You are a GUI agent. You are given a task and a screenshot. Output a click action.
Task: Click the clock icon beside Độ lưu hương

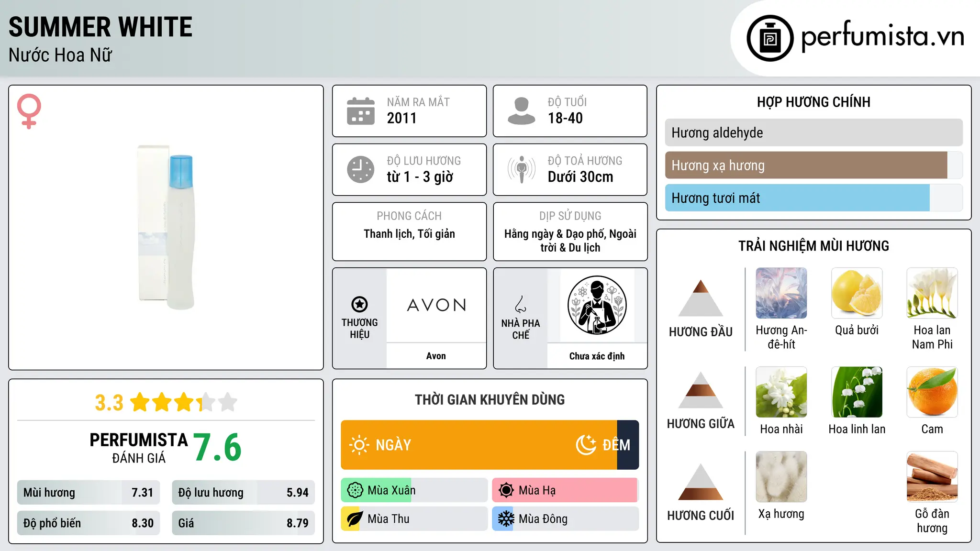click(361, 169)
